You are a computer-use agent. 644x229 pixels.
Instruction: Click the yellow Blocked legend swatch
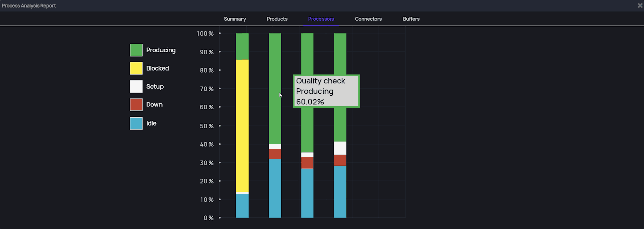pyautogui.click(x=136, y=68)
